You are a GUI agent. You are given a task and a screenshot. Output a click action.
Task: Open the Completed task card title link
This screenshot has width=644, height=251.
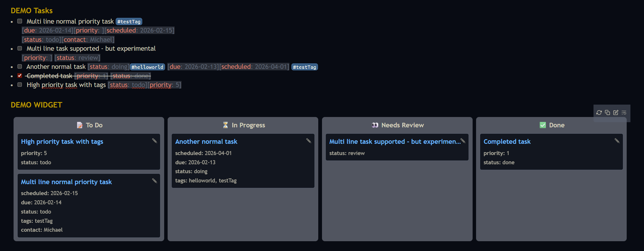pos(507,141)
